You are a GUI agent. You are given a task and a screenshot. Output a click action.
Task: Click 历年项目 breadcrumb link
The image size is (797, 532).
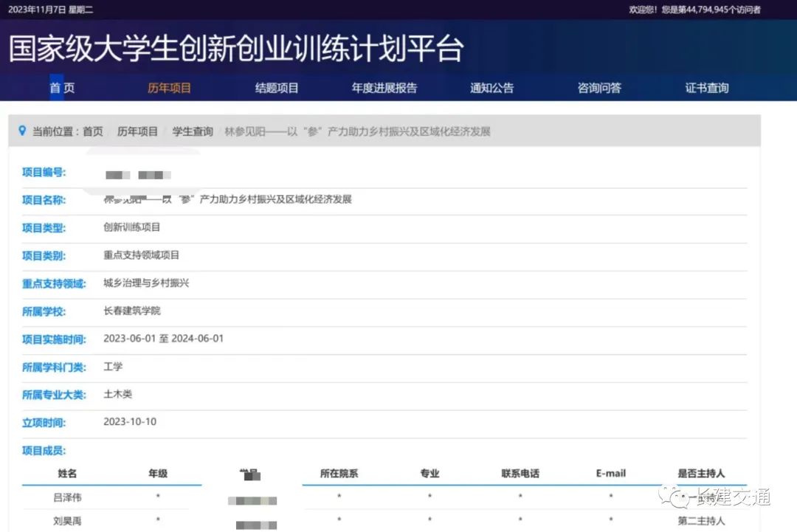[x=138, y=131]
